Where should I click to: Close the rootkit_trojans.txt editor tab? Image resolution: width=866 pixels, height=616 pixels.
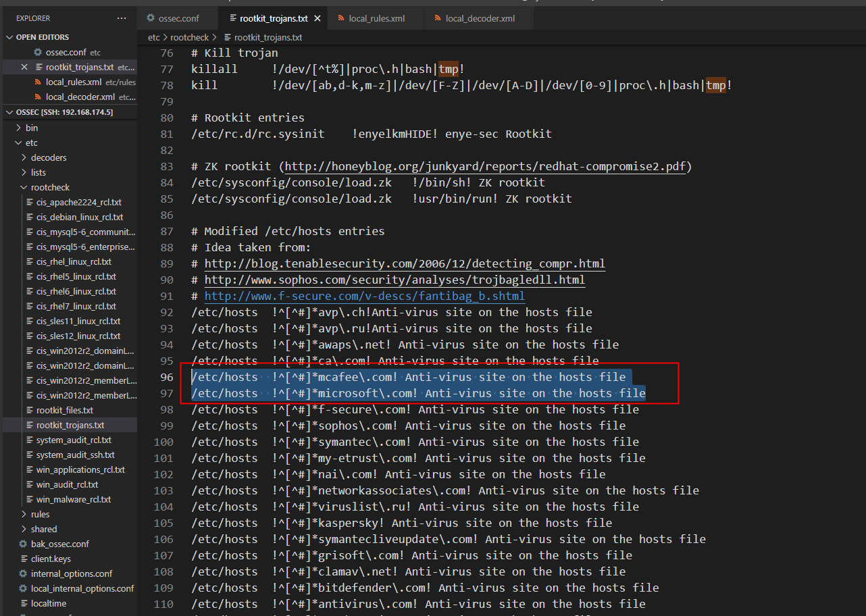pyautogui.click(x=317, y=18)
